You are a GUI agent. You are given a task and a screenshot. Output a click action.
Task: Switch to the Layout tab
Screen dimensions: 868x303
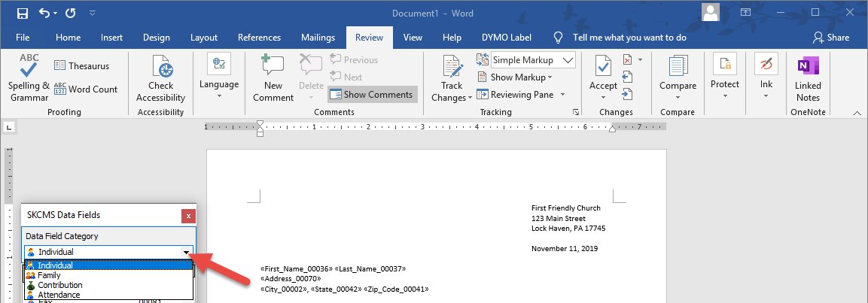(x=204, y=38)
